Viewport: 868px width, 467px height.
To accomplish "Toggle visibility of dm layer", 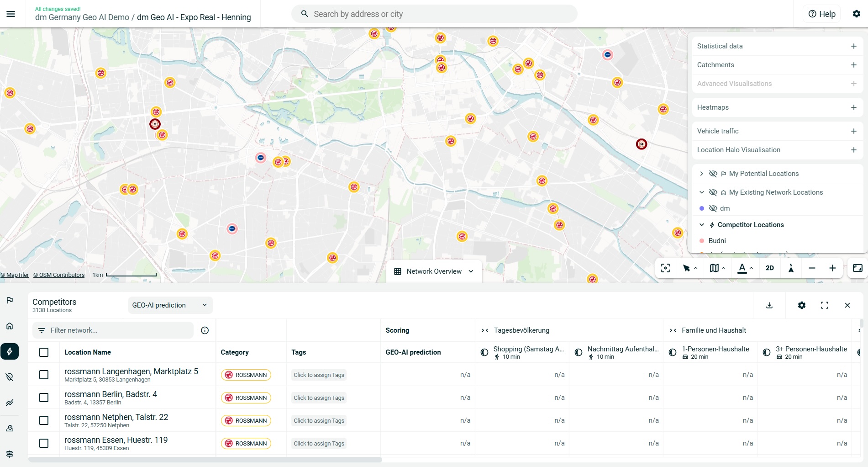I will coord(713,208).
